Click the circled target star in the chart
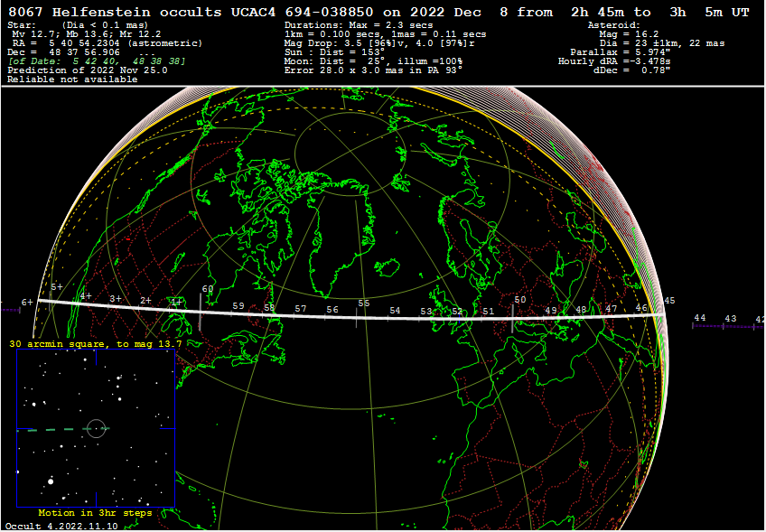 [96, 428]
